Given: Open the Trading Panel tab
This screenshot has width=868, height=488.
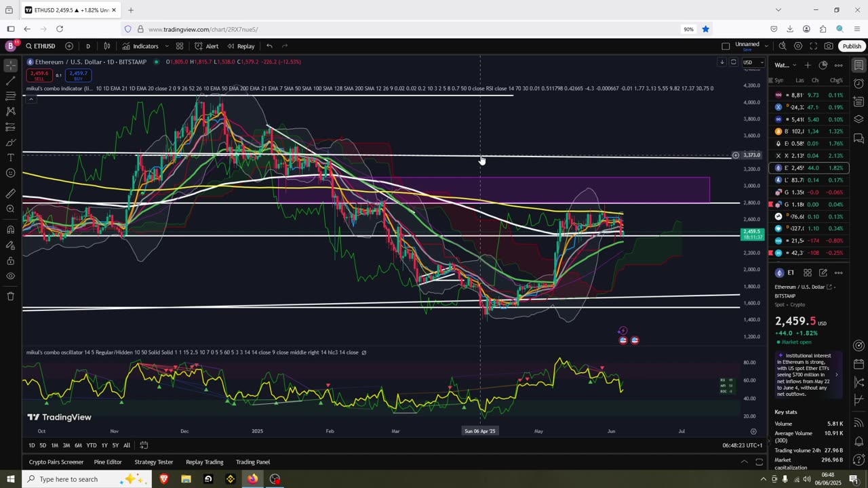Looking at the screenshot, I should 253,462.
